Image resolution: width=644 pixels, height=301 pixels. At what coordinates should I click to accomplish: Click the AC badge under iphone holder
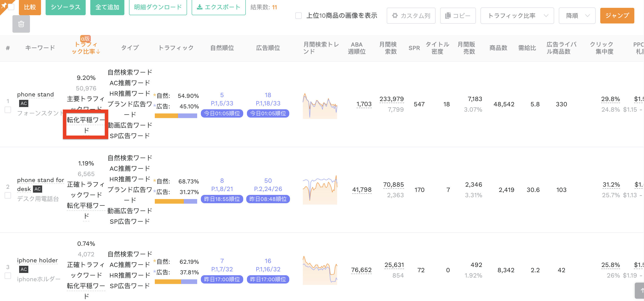(24, 269)
